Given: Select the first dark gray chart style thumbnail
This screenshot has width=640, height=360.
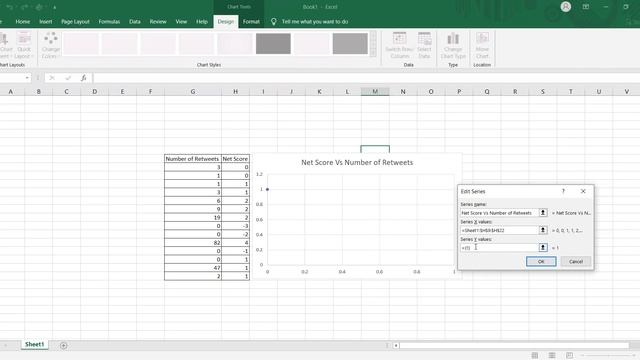Looking at the screenshot, I should pyautogui.click(x=273, y=44).
